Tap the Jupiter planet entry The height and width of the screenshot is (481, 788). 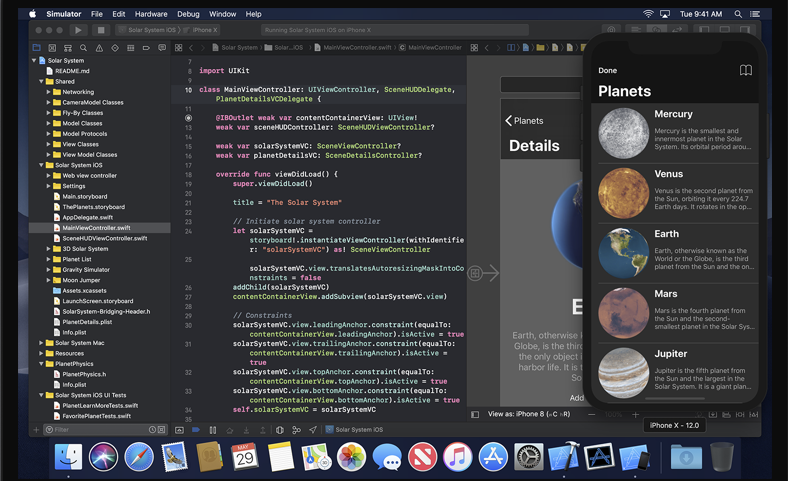pyautogui.click(x=675, y=372)
